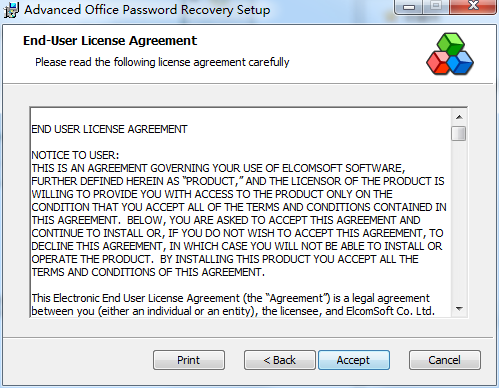Click the disabled maximize button
499x388 pixels.
click(436, 7)
